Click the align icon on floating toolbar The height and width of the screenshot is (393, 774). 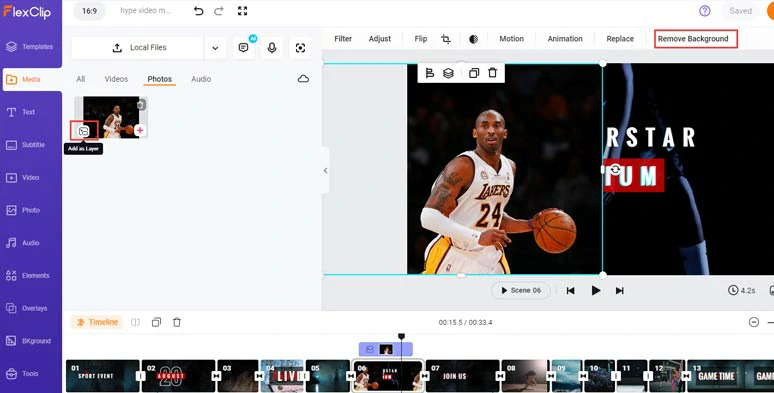pos(429,73)
